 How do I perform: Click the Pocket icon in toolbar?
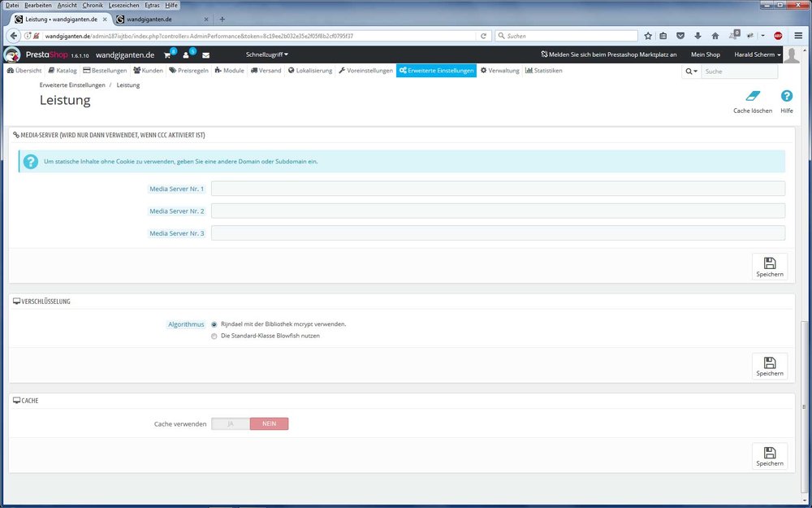[x=680, y=36]
